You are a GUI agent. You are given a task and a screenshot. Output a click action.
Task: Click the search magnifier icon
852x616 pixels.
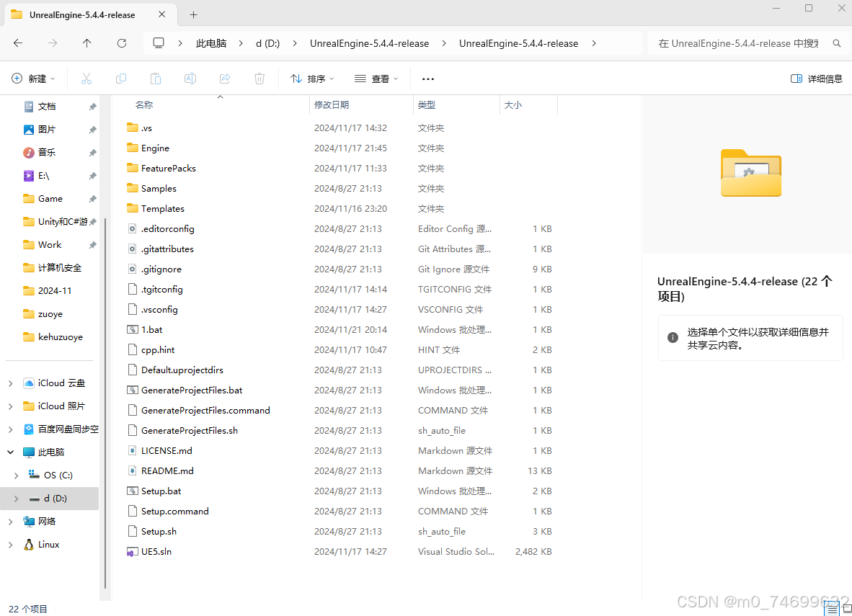(837, 43)
